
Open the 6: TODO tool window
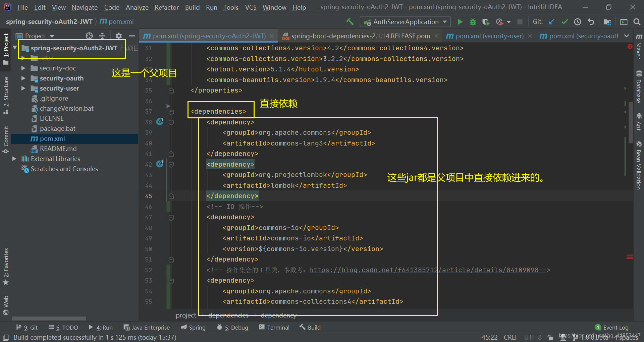[x=63, y=327]
